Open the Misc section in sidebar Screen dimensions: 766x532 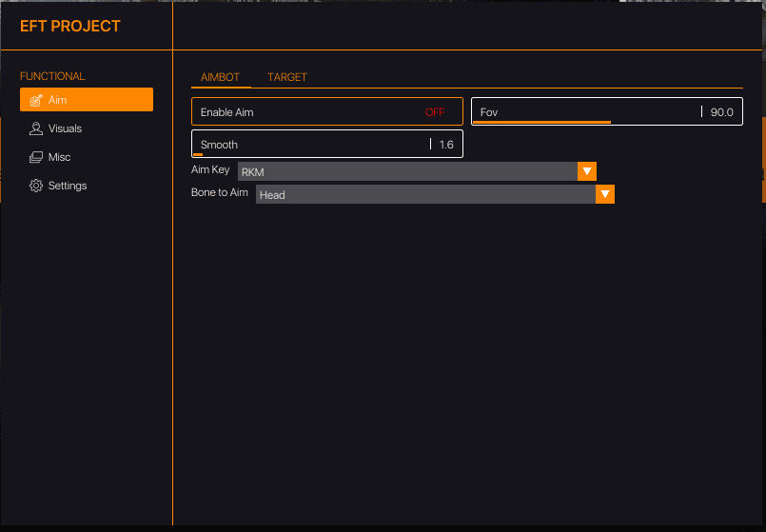[59, 157]
